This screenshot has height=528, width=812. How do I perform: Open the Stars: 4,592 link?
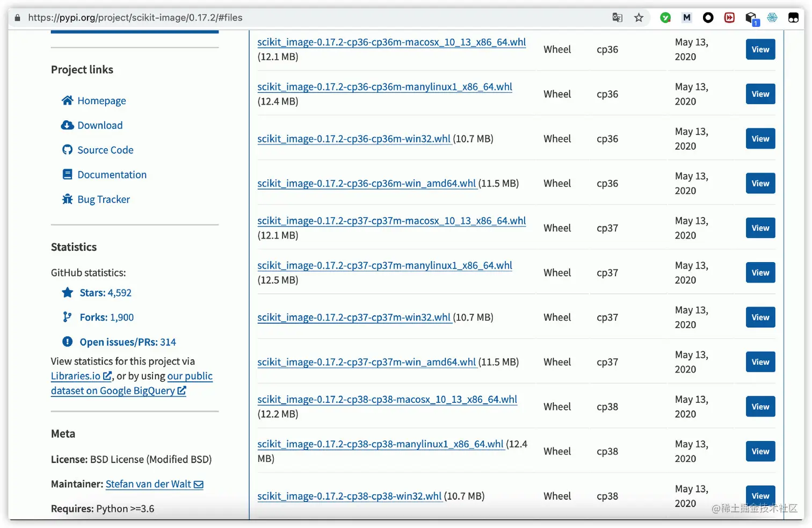(105, 293)
